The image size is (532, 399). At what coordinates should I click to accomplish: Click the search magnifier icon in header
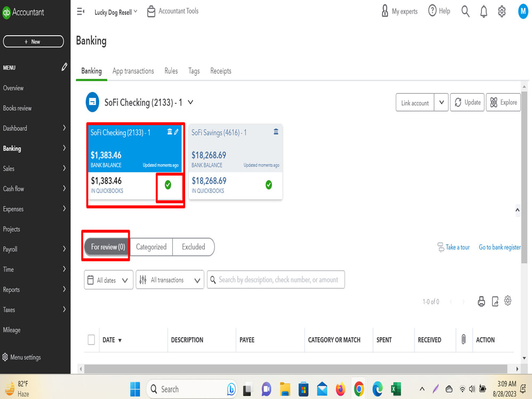tap(465, 11)
